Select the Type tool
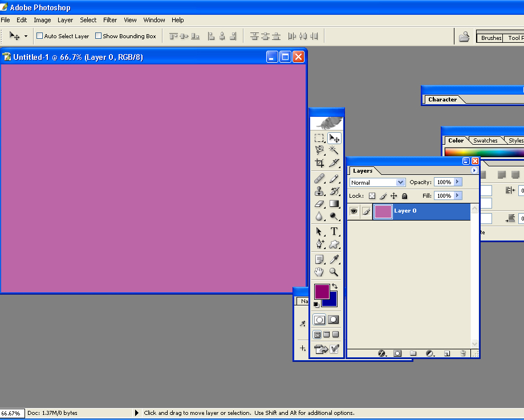Image resolution: width=524 pixels, height=420 pixels. pyautogui.click(x=334, y=231)
